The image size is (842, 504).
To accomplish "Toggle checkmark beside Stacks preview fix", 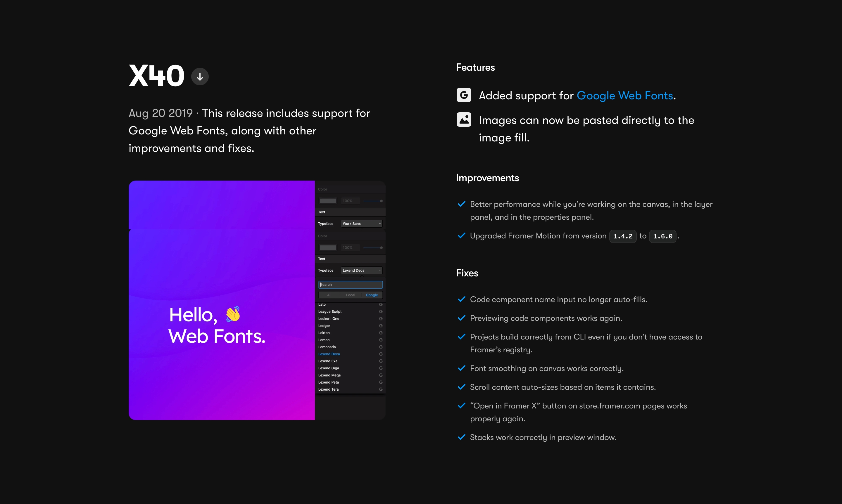I will click(461, 437).
